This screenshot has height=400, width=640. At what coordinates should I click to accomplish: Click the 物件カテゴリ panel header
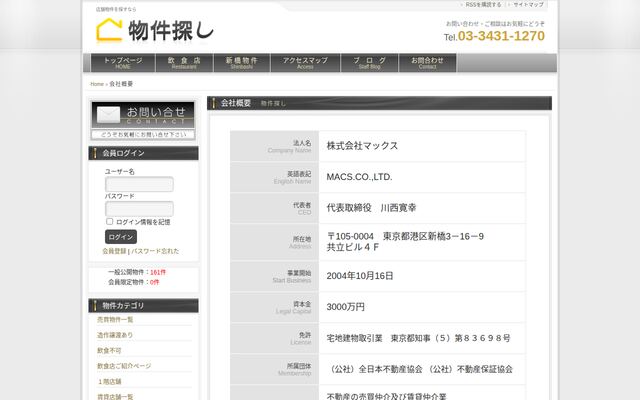[143, 306]
